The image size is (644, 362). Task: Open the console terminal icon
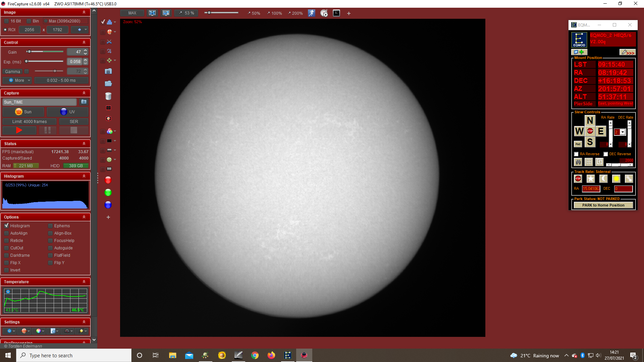click(336, 13)
